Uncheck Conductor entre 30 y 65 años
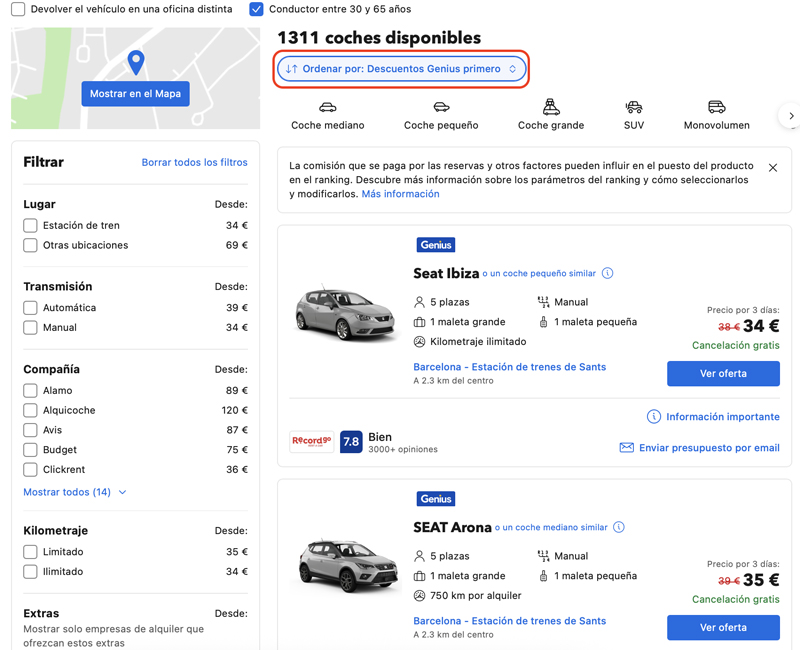This screenshot has width=800, height=650. (x=257, y=9)
